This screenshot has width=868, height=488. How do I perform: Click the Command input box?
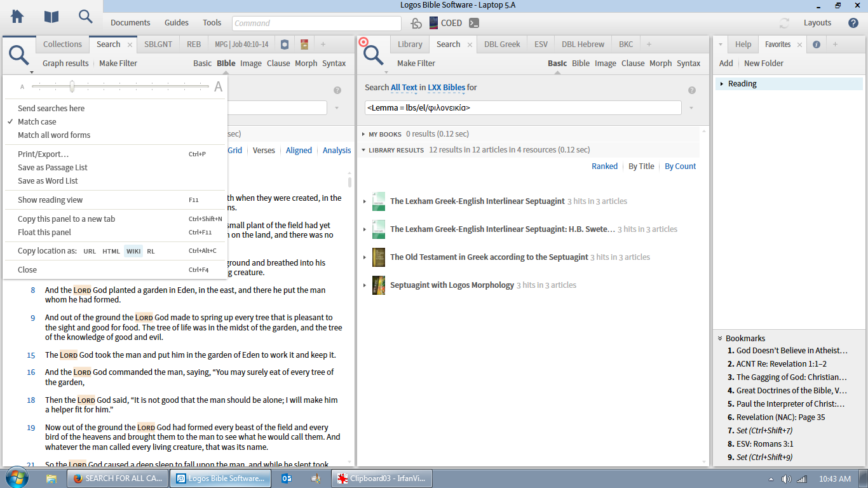click(316, 23)
